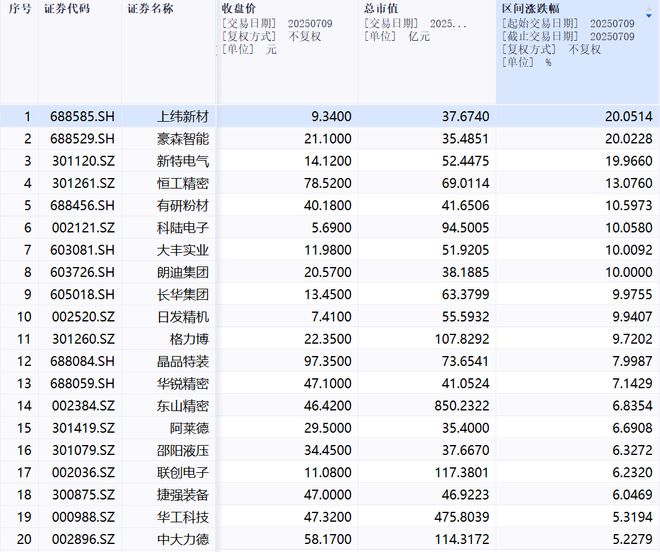Click stock code 688084.SH
660x552 pixels.
82,361
